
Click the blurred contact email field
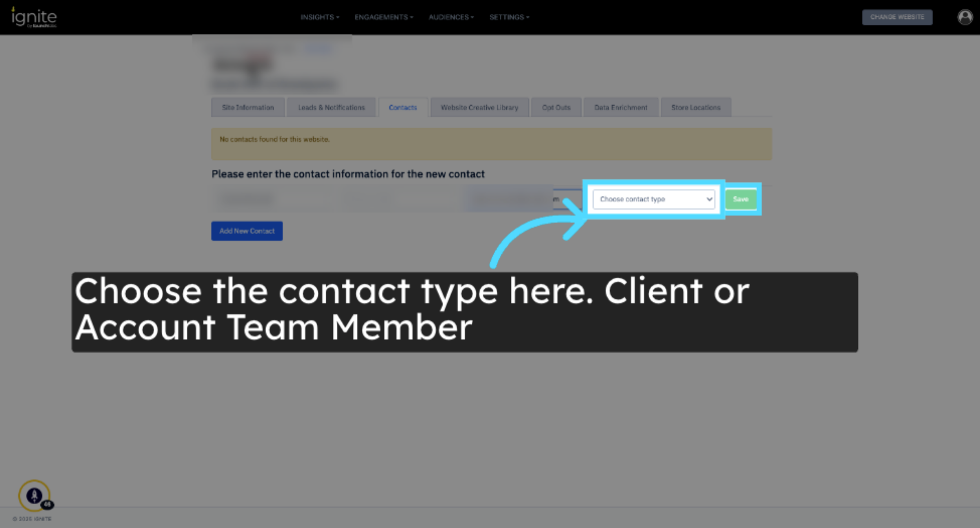click(x=523, y=199)
